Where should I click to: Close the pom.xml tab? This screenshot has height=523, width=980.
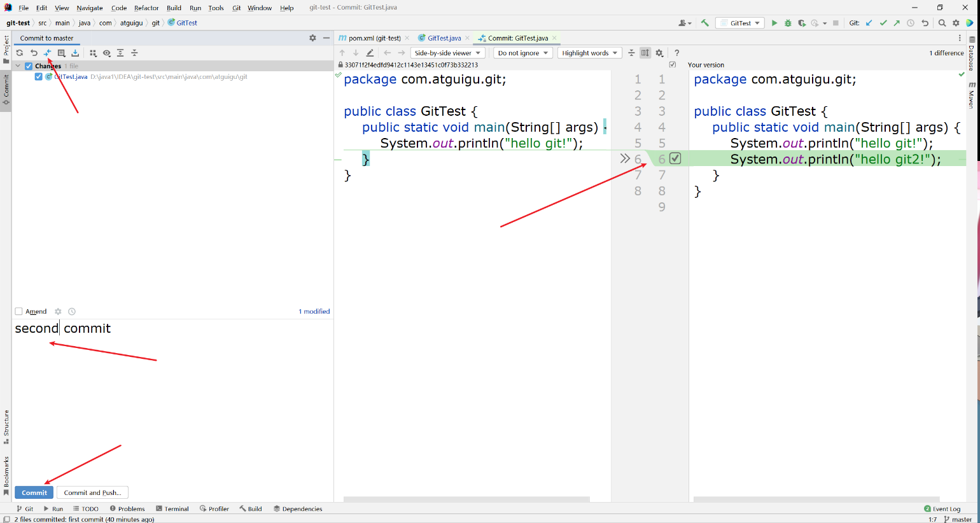pos(407,38)
